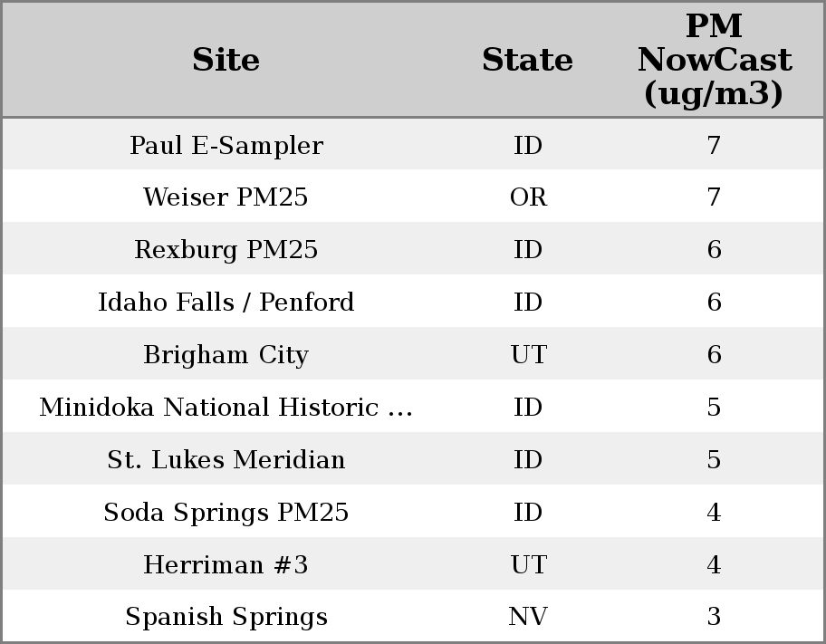
Task: Click the State column header
Action: pos(527,60)
